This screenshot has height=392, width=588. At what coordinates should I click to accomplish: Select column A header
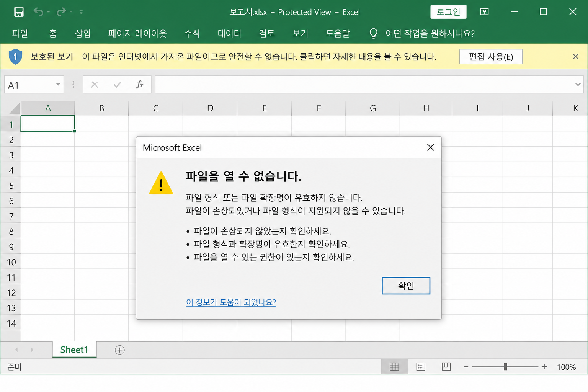tap(48, 108)
